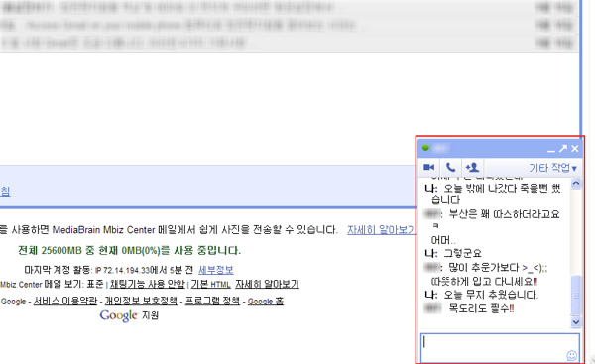Click the chat scrollbar thumb
Screen dimensions: 595x364
coord(576,296)
